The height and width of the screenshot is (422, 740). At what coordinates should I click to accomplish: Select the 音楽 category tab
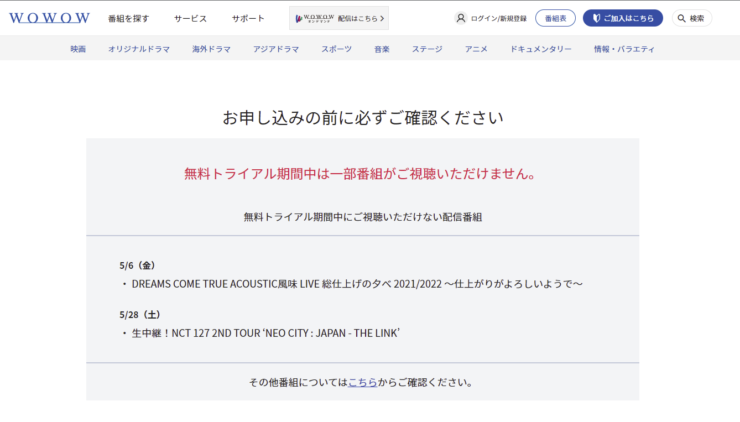click(382, 49)
